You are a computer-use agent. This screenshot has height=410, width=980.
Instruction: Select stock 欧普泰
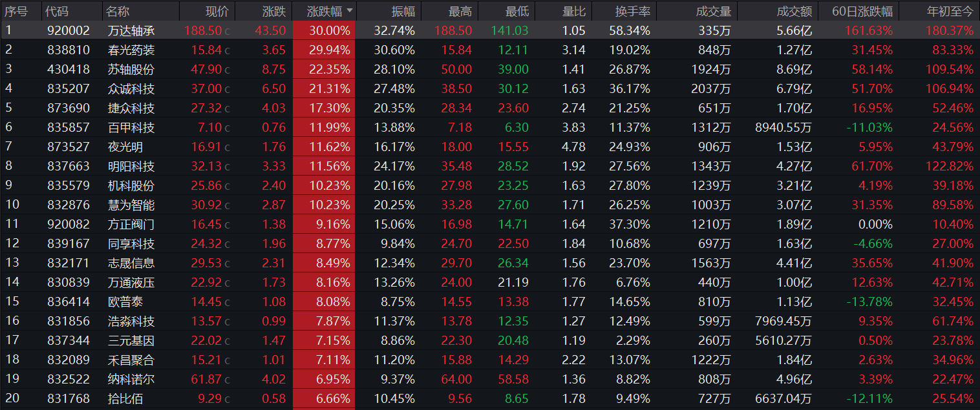point(125,302)
